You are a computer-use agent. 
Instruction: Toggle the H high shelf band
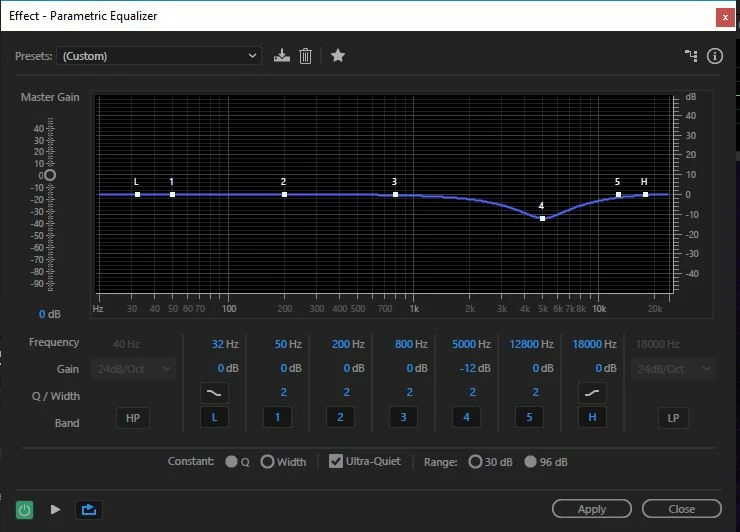tap(592, 417)
